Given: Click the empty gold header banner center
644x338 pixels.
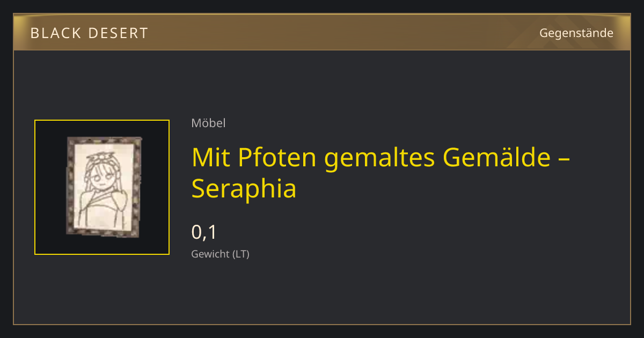Looking at the screenshot, I should coord(322,32).
